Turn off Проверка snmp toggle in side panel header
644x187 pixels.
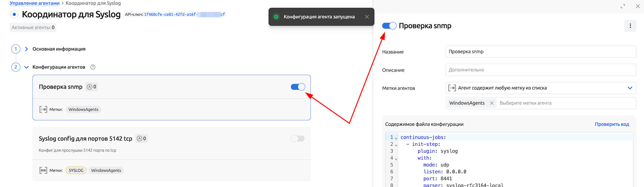389,26
